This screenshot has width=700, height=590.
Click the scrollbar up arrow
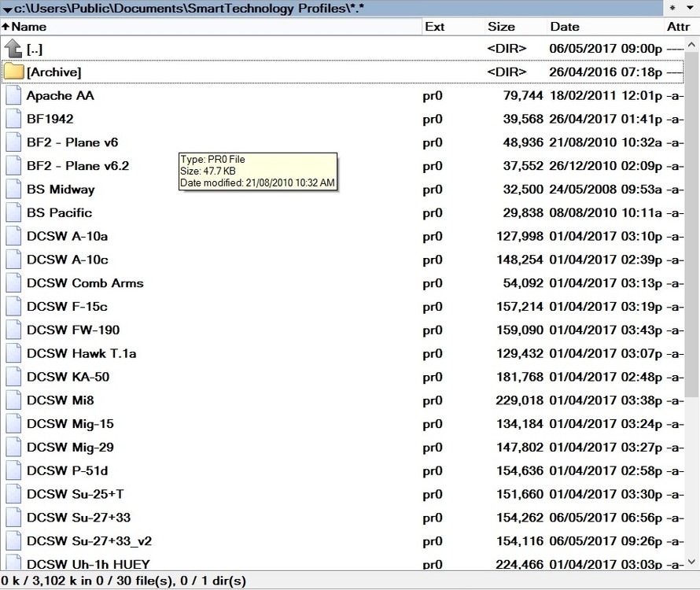click(x=691, y=45)
